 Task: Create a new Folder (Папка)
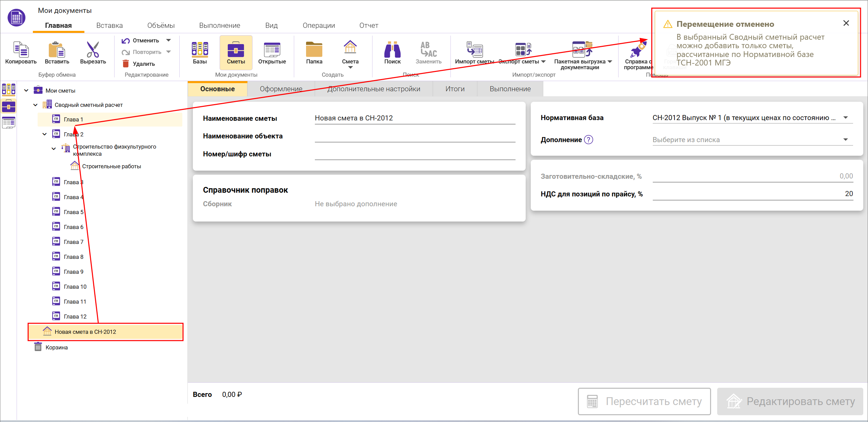[x=314, y=50]
